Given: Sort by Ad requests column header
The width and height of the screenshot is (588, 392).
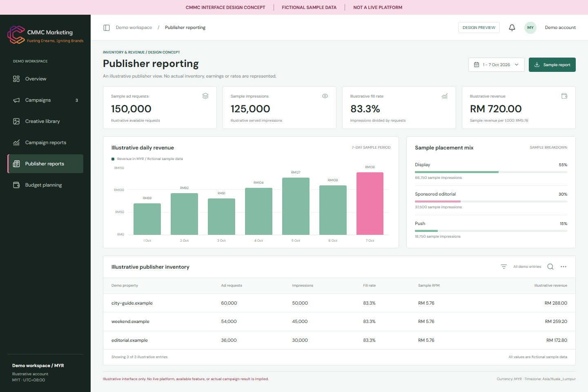Looking at the screenshot, I should pos(232,285).
